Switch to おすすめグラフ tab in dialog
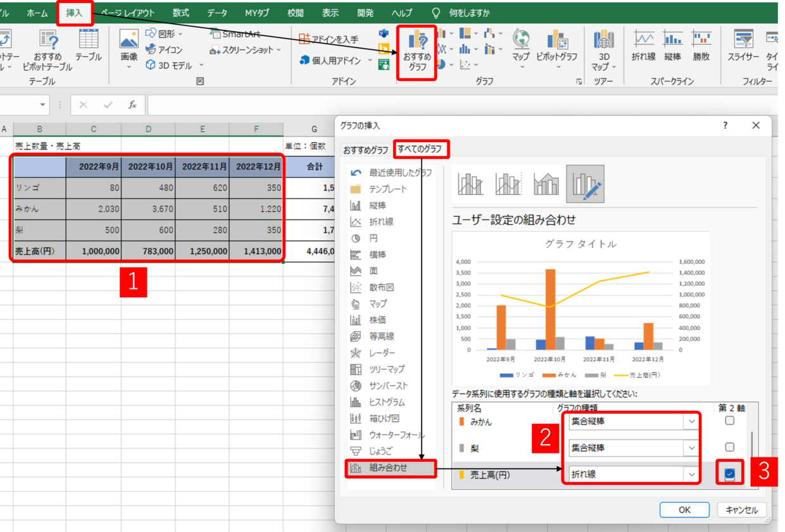 (x=366, y=150)
